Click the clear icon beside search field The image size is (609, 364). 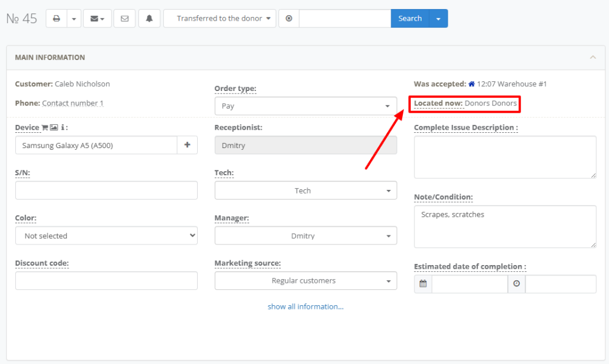(289, 18)
